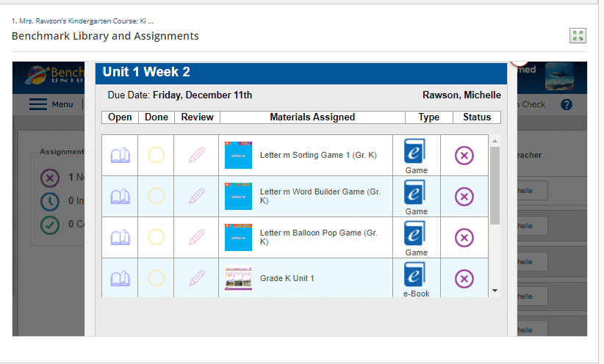Mark Letter m Sorting Game as done
The image size is (604, 364).
click(x=156, y=156)
